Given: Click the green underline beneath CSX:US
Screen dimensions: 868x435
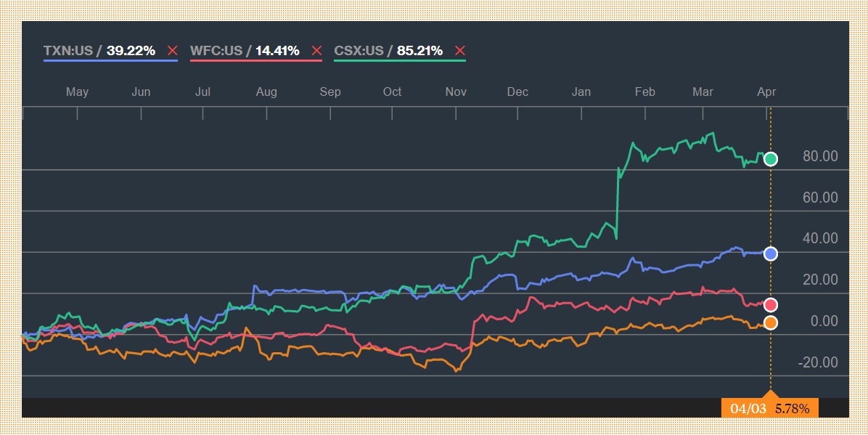Looking at the screenshot, I should tap(400, 61).
